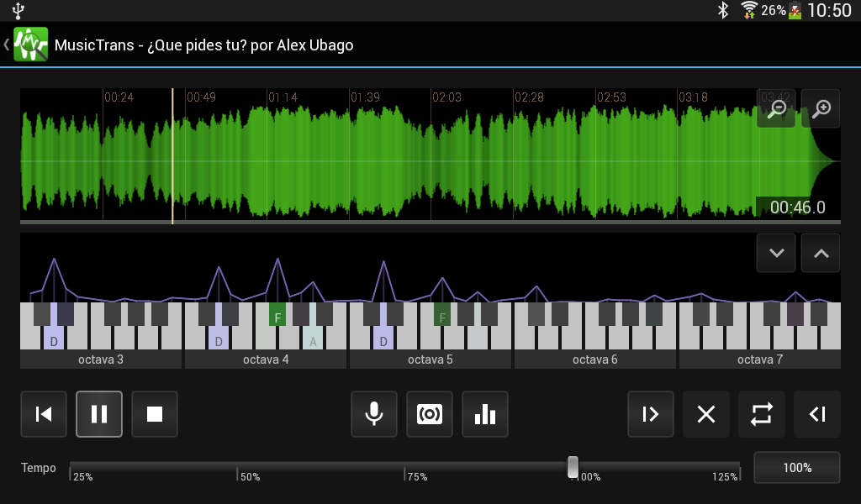
Task: Click the Tempo slider handle
Action: pyautogui.click(x=573, y=467)
